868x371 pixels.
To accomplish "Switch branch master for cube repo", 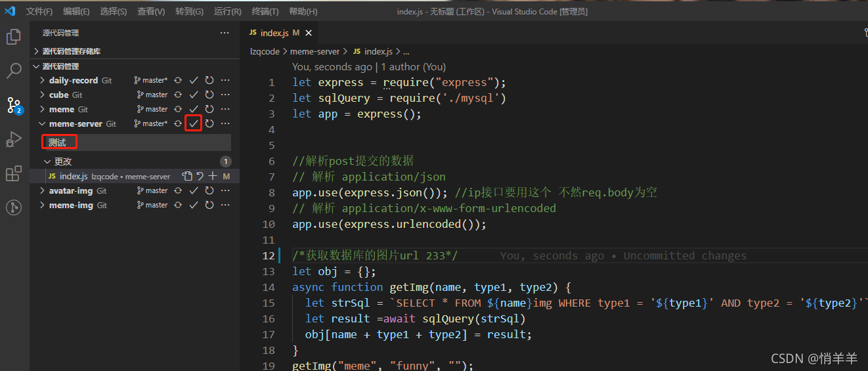I will point(152,95).
